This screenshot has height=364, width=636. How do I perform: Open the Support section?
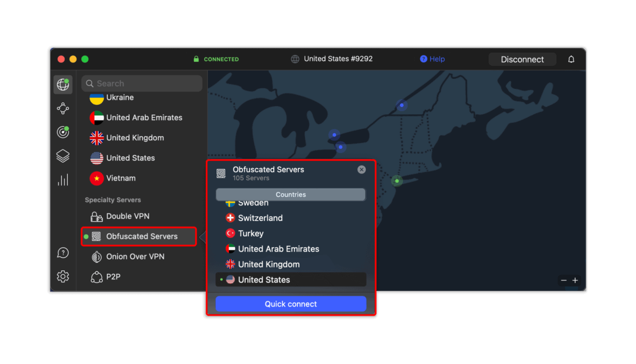click(x=63, y=253)
